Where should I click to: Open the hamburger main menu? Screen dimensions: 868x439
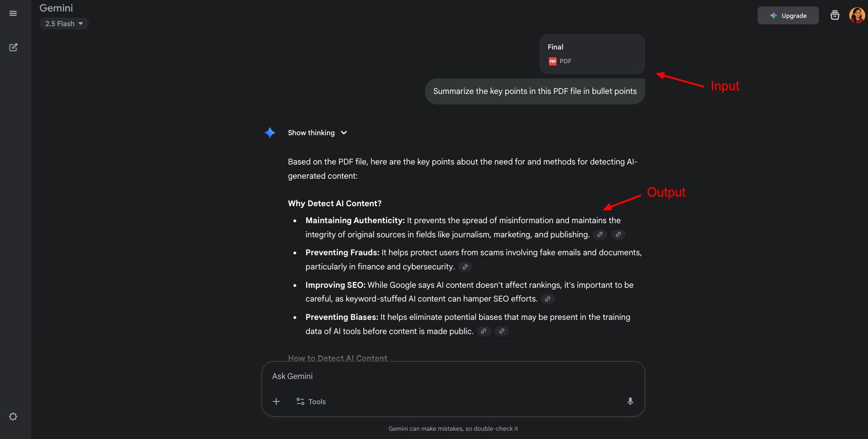(x=13, y=14)
